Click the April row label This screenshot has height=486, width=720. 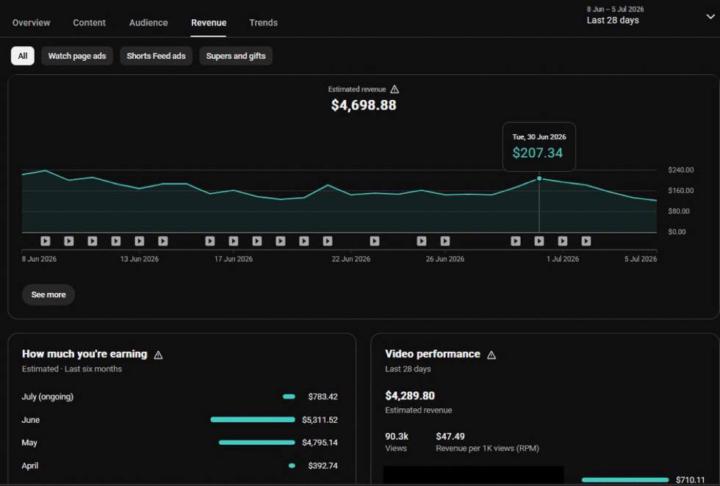(x=30, y=466)
